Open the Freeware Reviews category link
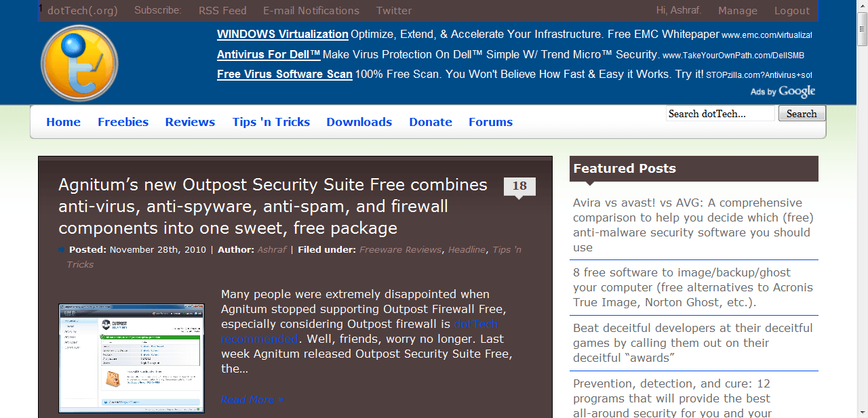This screenshot has width=868, height=418. pos(400,249)
